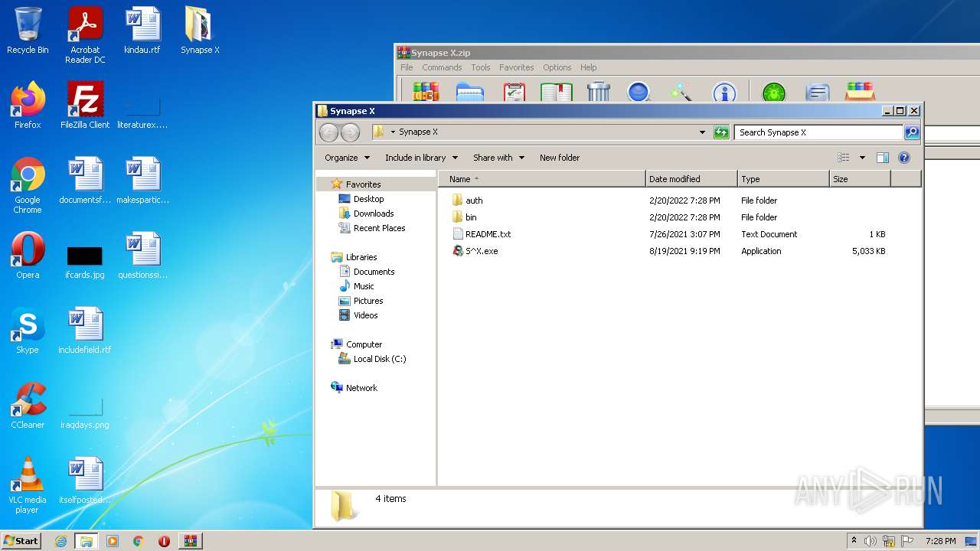Select the Synapse X desktop folder
The width and height of the screenshot is (980, 551).
tap(200, 31)
